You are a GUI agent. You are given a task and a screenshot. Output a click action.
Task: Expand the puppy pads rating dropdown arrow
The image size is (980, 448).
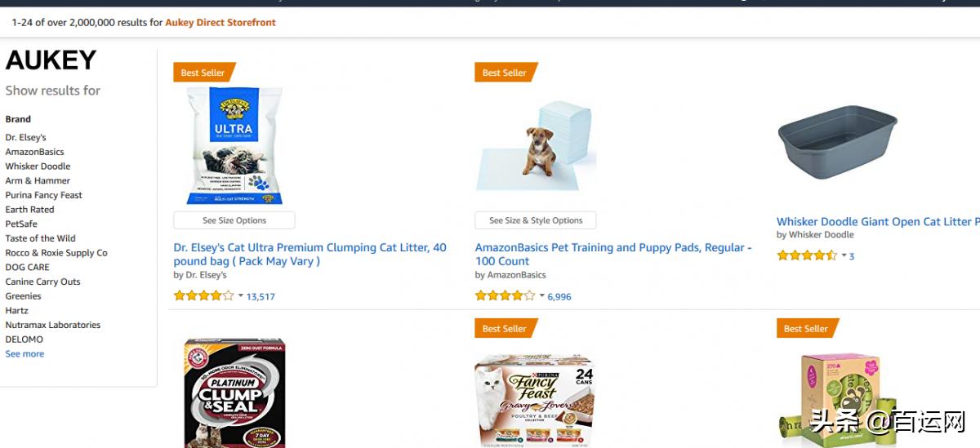coord(542,296)
